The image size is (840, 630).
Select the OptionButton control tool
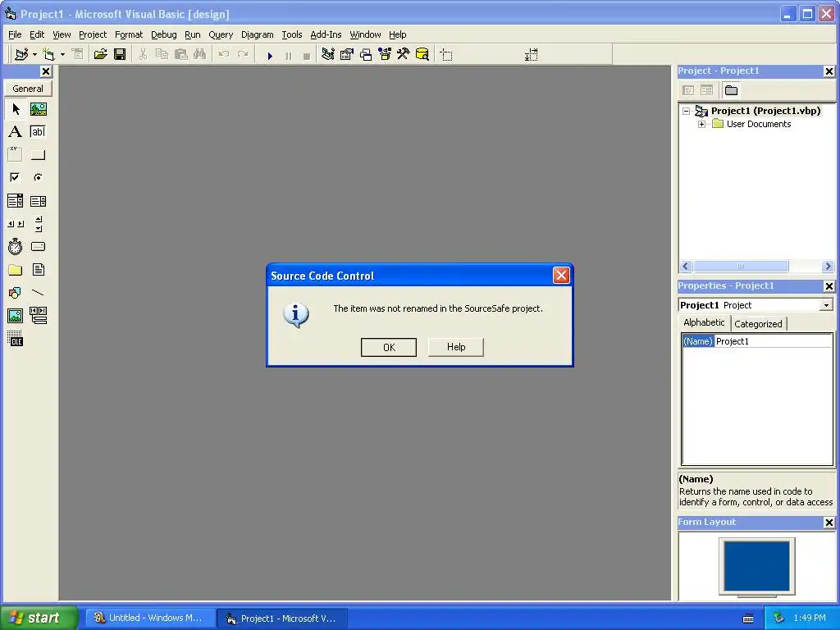(x=38, y=177)
